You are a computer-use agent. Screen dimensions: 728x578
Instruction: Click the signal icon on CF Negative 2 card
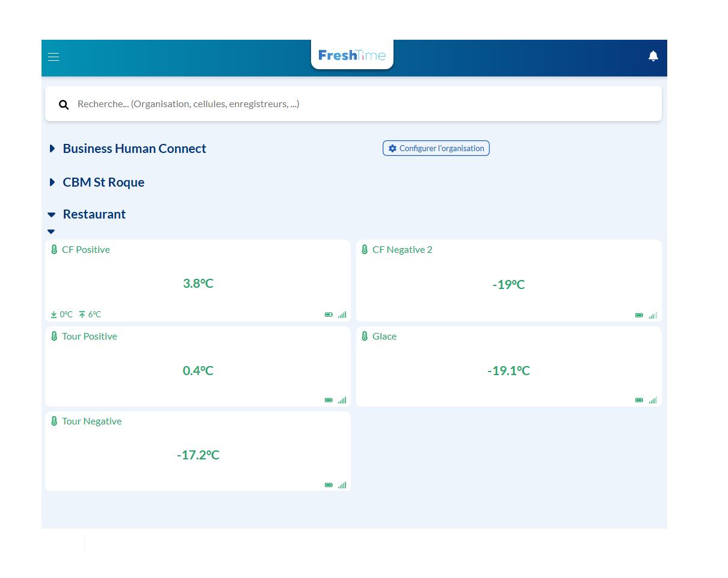point(653,315)
